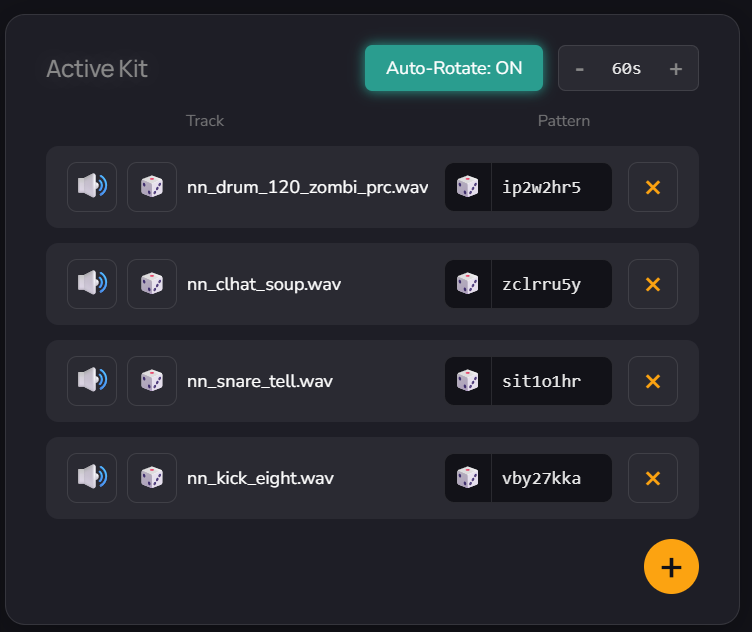752x632 pixels.
Task: Turn off Auto-Rotate
Action: (x=454, y=68)
